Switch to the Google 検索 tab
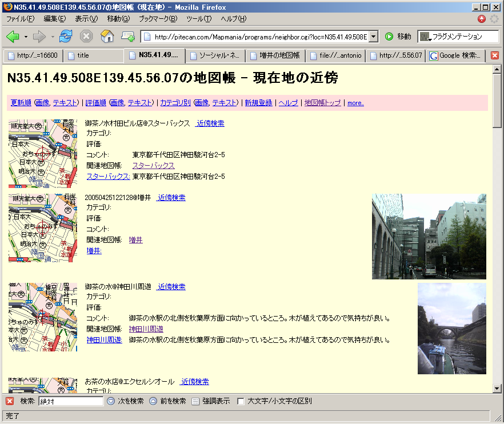 456,55
